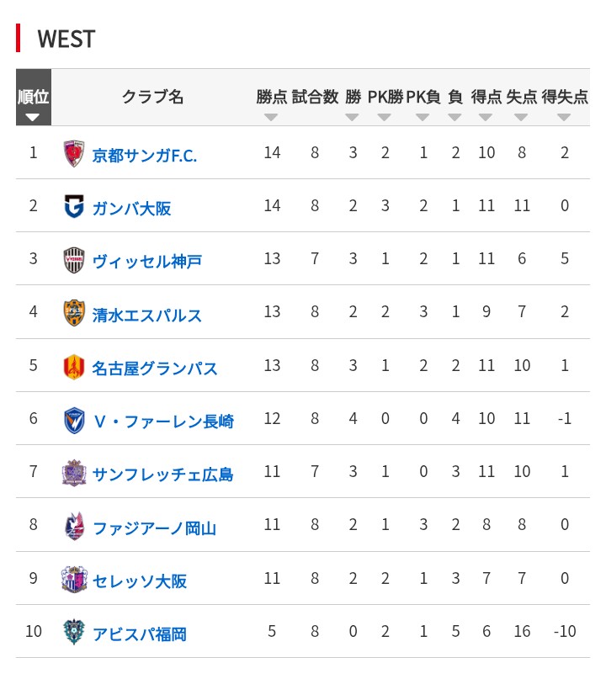
Task: Sort table by 得点 column arrow
Action: 486,117
